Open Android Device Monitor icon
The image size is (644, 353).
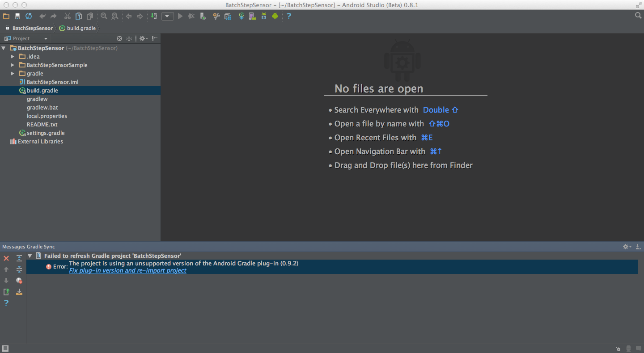[x=275, y=16]
